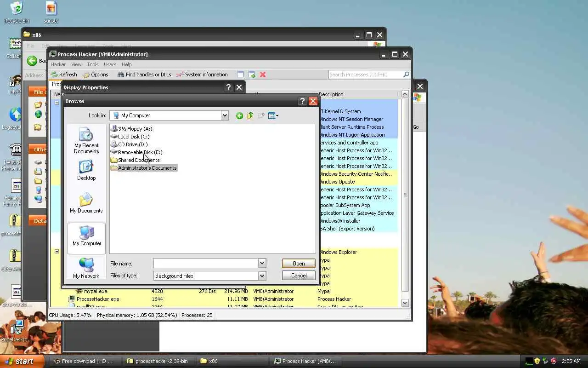Open the View menu in Process Hacker
The height and width of the screenshot is (368, 588).
(76, 64)
